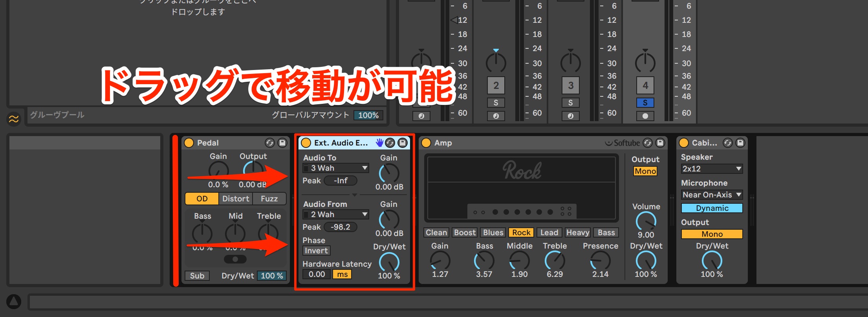
Task: Toggle the Phase Invert button
Action: pyautogui.click(x=316, y=251)
